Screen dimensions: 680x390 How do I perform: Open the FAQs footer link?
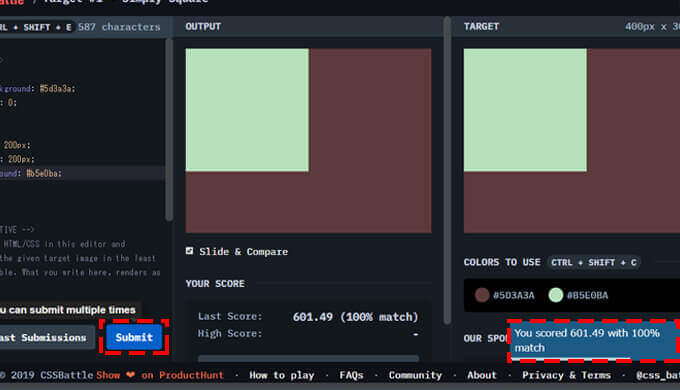351,375
